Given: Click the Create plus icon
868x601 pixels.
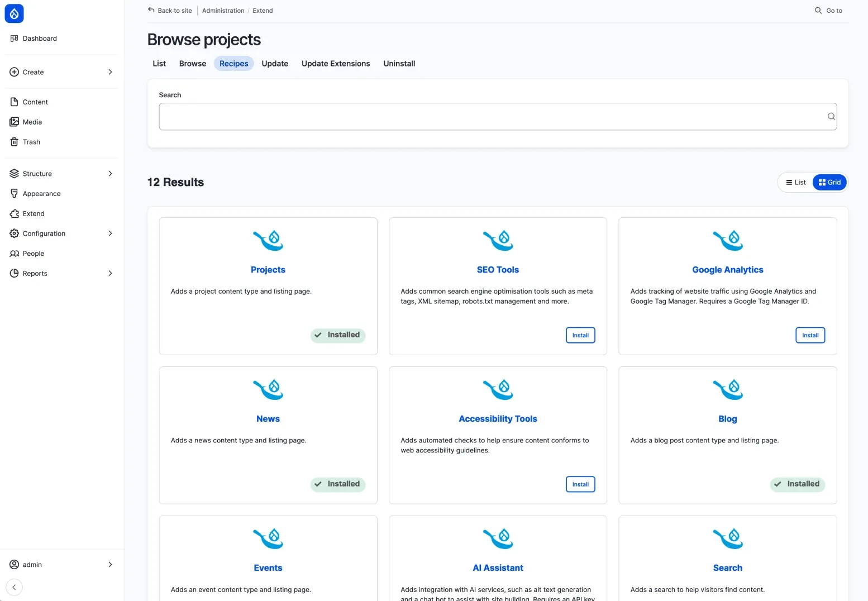Looking at the screenshot, I should (x=15, y=72).
